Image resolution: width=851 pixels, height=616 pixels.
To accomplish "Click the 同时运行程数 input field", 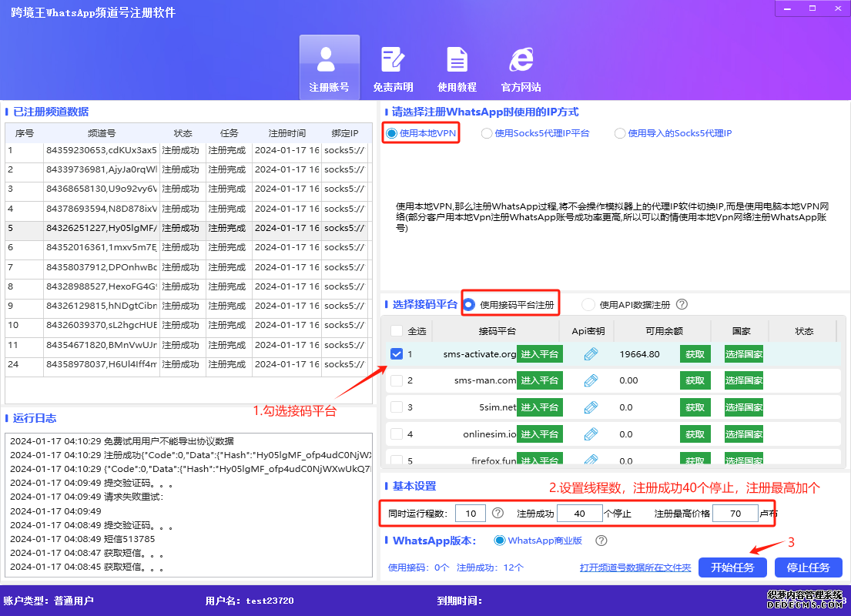I will 470,513.
